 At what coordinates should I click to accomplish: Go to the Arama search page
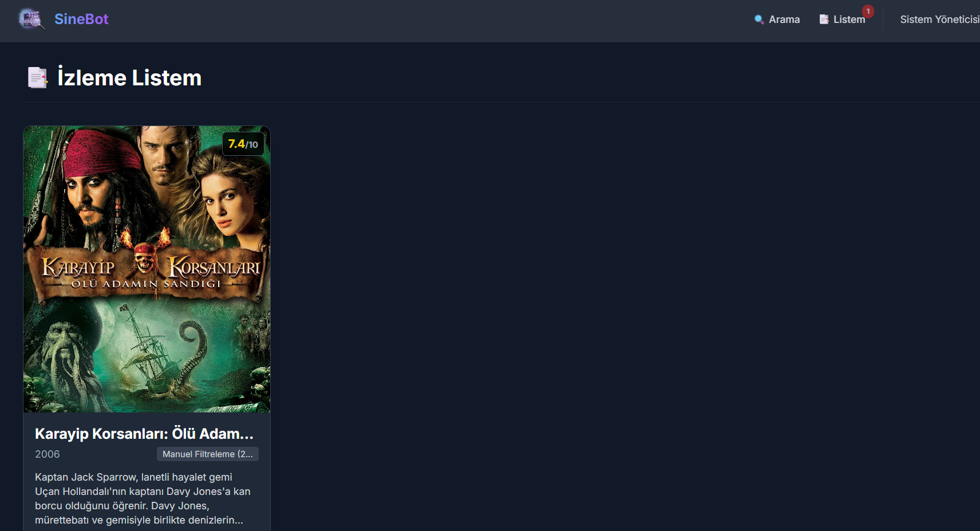784,19
